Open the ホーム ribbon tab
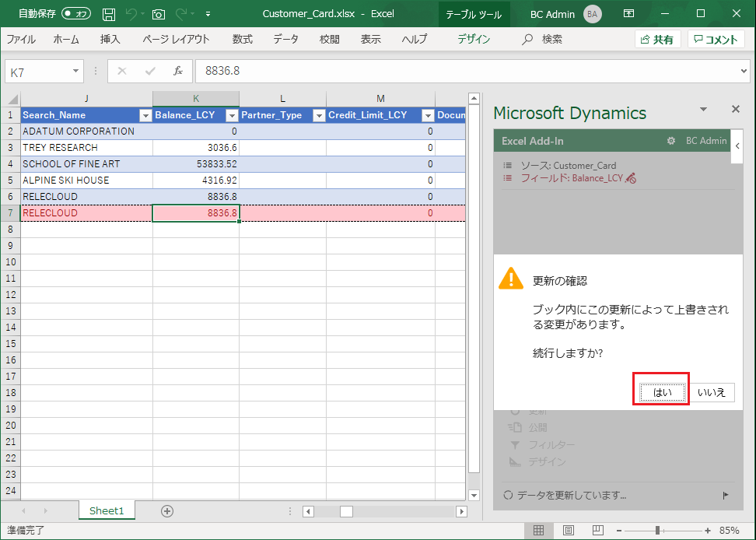This screenshot has width=756, height=540. coord(66,40)
